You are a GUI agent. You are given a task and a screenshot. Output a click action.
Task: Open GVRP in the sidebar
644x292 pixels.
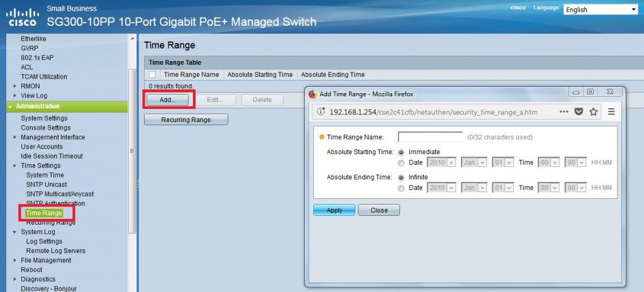30,48
